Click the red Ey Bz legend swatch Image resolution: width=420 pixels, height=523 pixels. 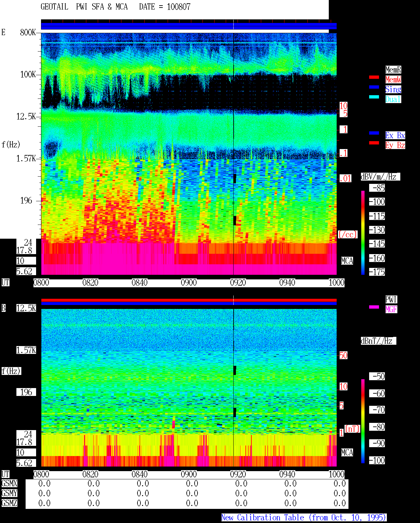coord(374,143)
